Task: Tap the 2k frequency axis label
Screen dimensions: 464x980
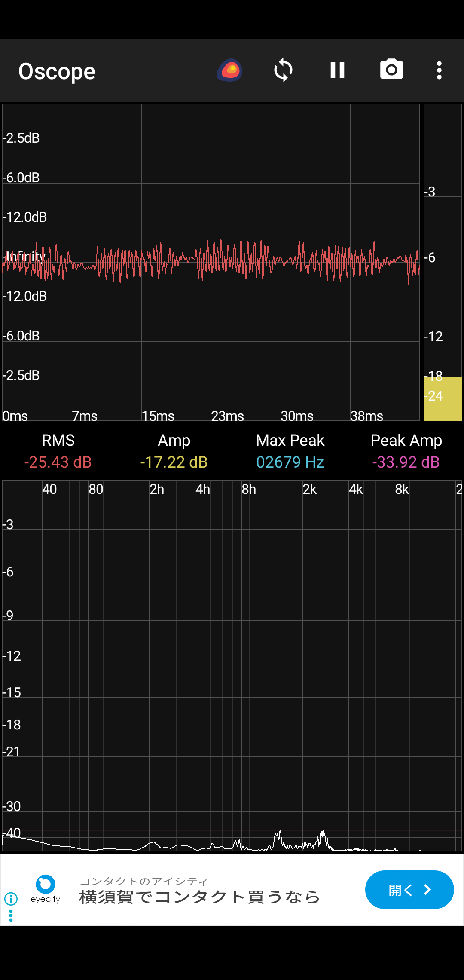Action: click(309, 489)
